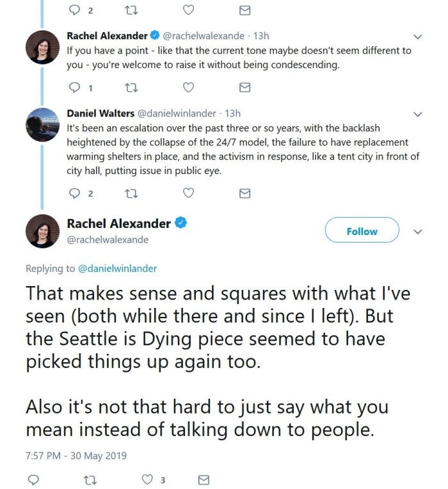Screen dimensions: 448x489
Task: Retweet the main Seattle is Dying tweet
Action: coord(90,479)
